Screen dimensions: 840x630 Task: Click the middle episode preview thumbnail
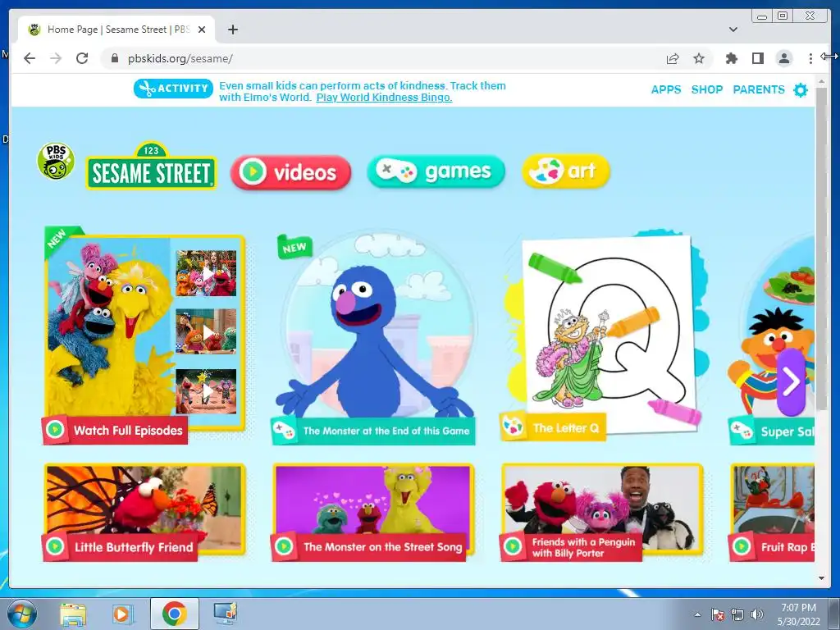(x=206, y=331)
